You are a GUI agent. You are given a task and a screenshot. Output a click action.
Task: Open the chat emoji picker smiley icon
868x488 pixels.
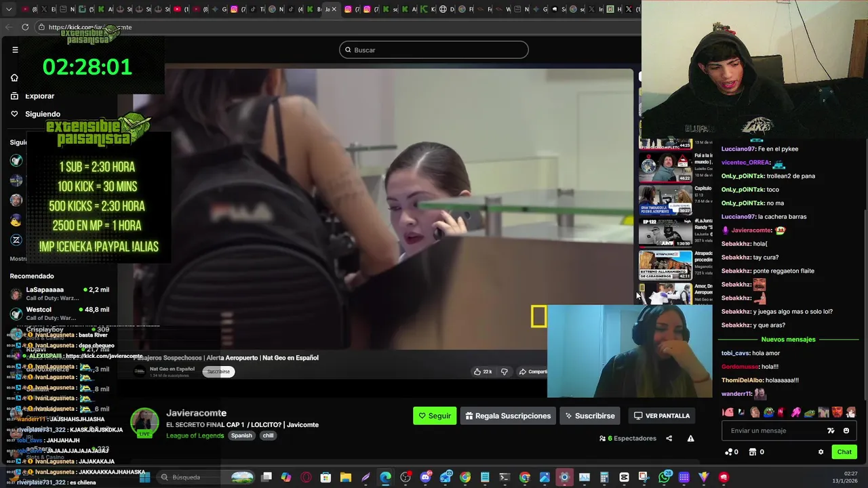pos(846,430)
